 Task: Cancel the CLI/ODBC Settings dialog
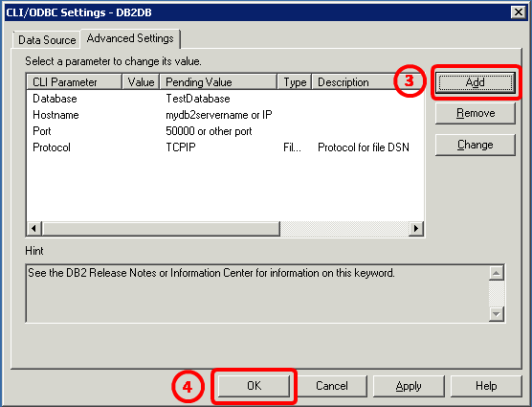point(331,386)
